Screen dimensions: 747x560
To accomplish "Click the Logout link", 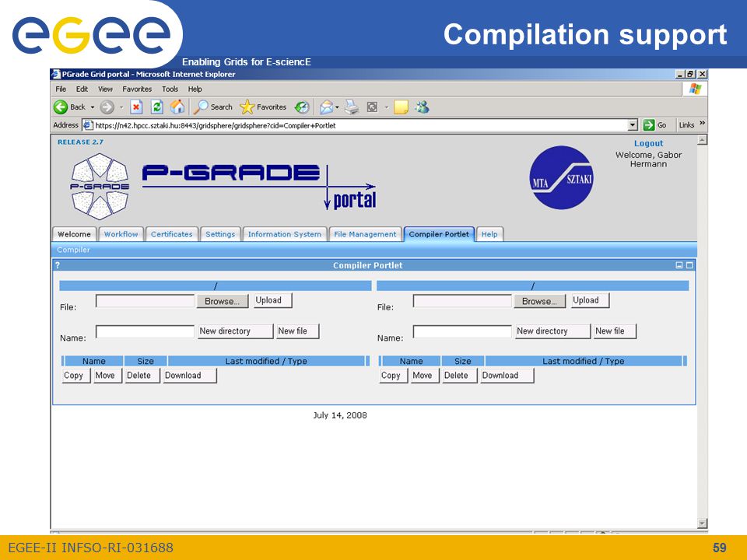I will pos(648,143).
